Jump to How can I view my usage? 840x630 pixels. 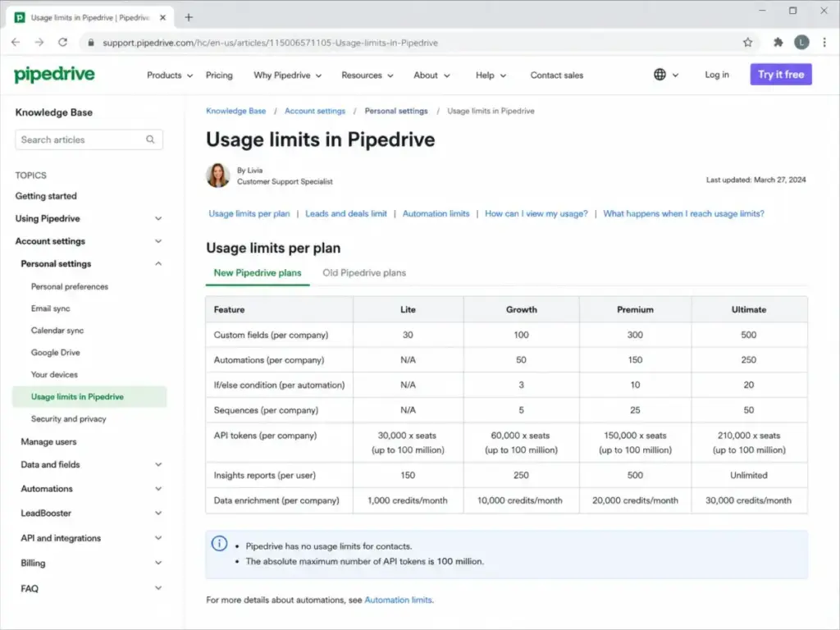point(536,213)
